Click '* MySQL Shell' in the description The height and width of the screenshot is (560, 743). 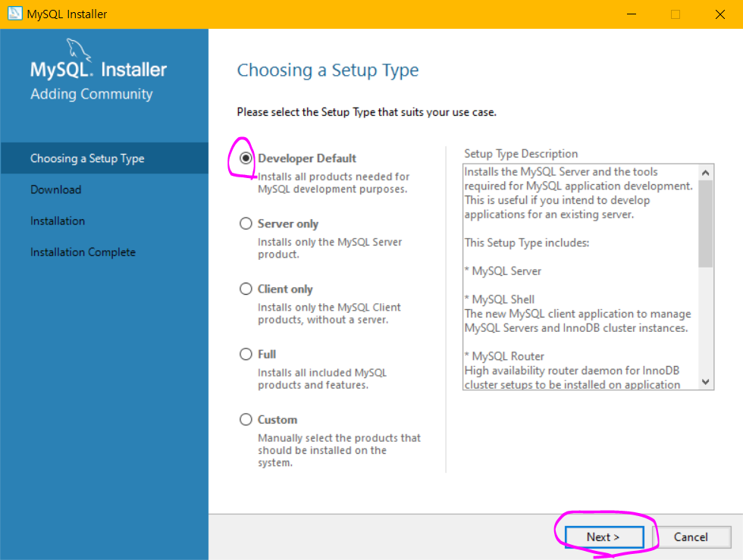coord(500,299)
